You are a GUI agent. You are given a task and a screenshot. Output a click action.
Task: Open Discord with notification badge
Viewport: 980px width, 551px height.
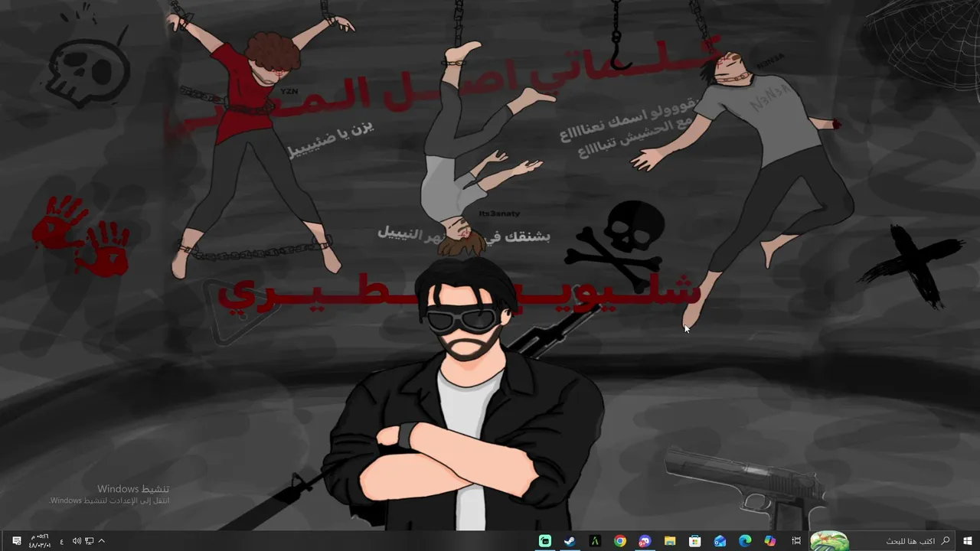[645, 541]
